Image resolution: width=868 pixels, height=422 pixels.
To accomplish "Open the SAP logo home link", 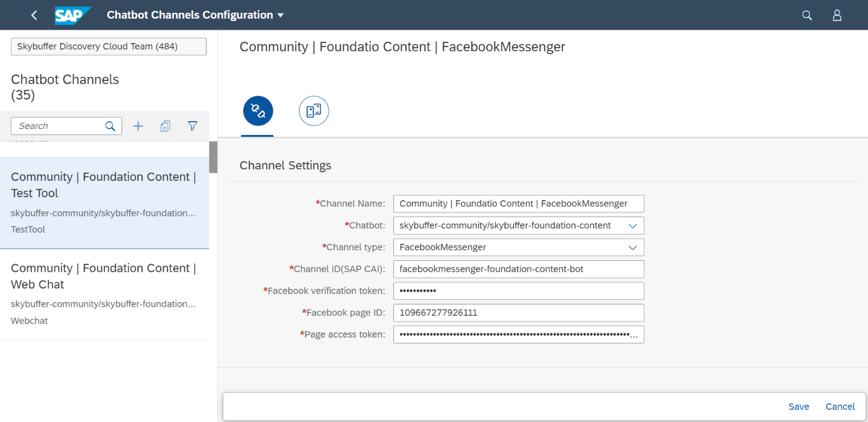I will (x=72, y=15).
